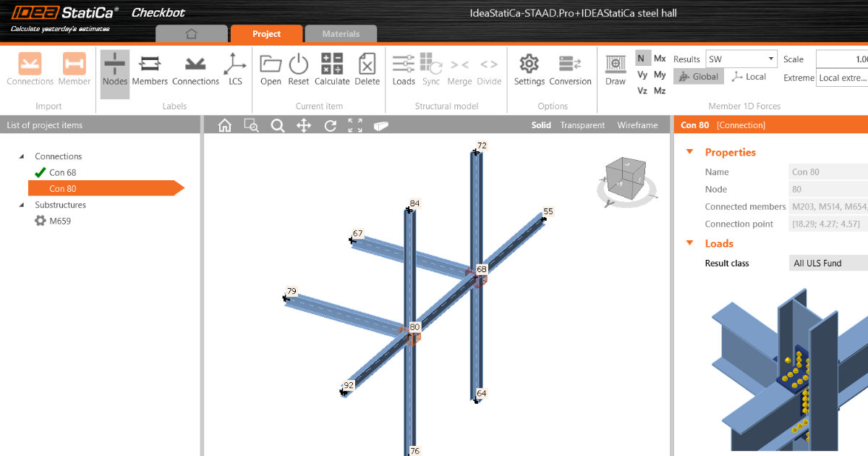868x456 pixels.
Task: Reset the current item
Action: click(x=299, y=69)
